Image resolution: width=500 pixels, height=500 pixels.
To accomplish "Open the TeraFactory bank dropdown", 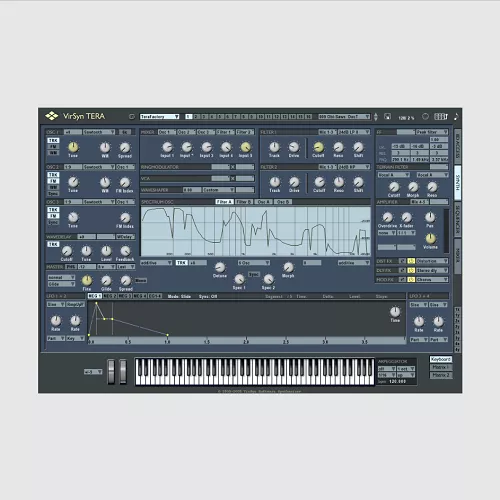I will pyautogui.click(x=159, y=116).
